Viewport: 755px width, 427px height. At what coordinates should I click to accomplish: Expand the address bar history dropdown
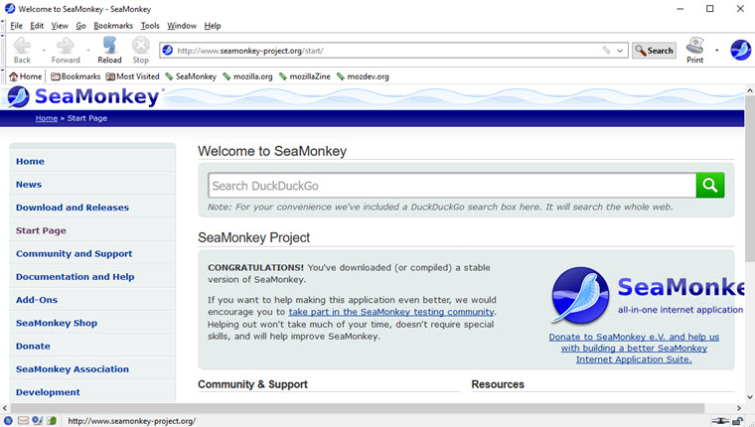coord(620,50)
